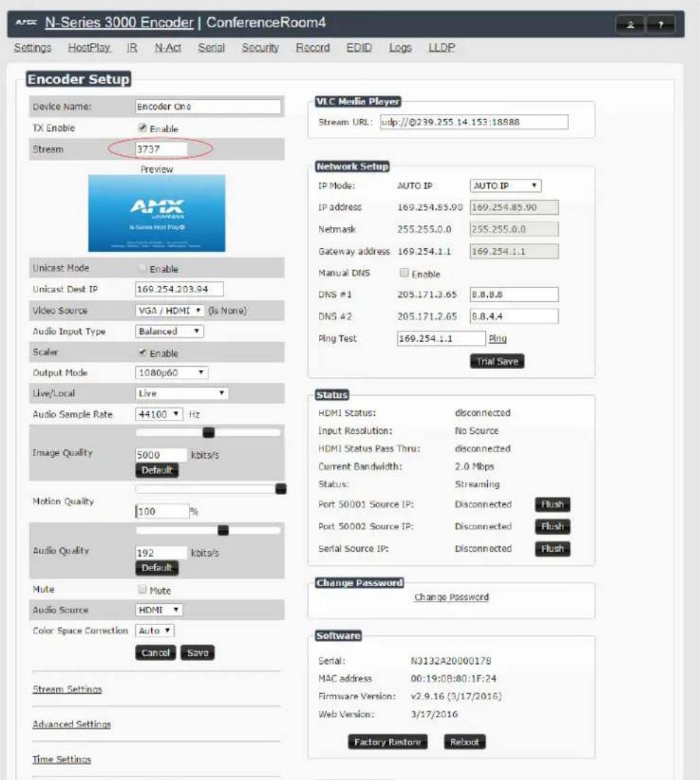The height and width of the screenshot is (780, 700).
Task: Click the Ping link
Action: 498,338
